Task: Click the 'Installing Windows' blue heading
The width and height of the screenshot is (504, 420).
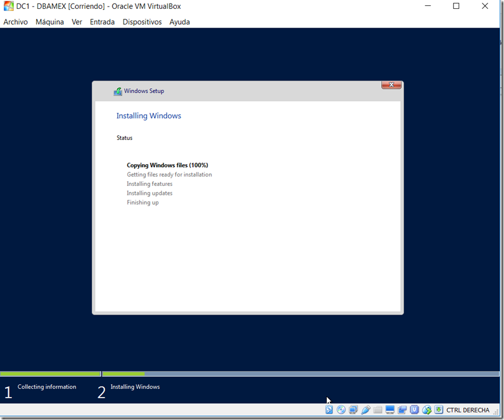Action: coord(149,116)
